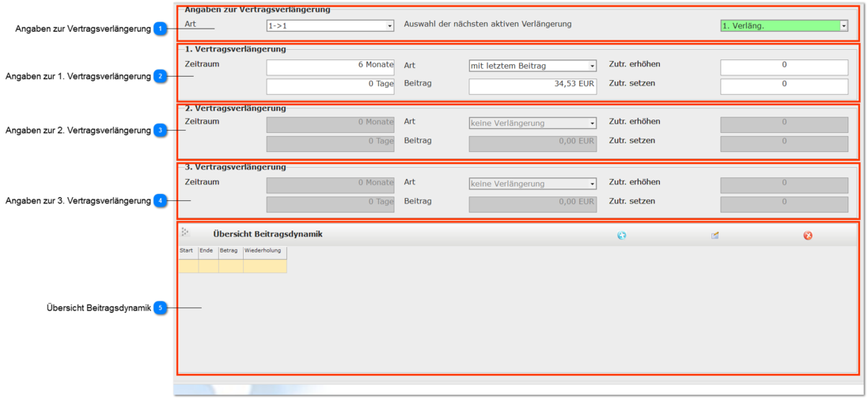Click the '3. Vertragsverlängerung' group heading
868x399 pixels.
click(235, 166)
